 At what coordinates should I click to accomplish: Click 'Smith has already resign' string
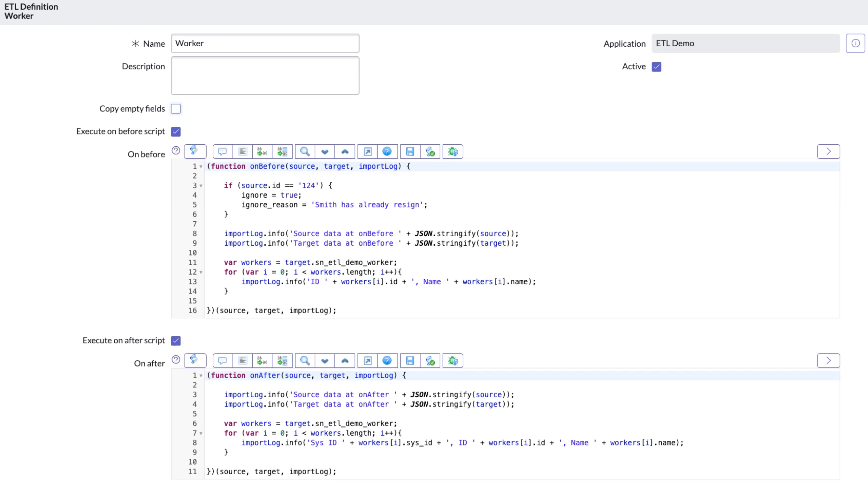tap(367, 205)
